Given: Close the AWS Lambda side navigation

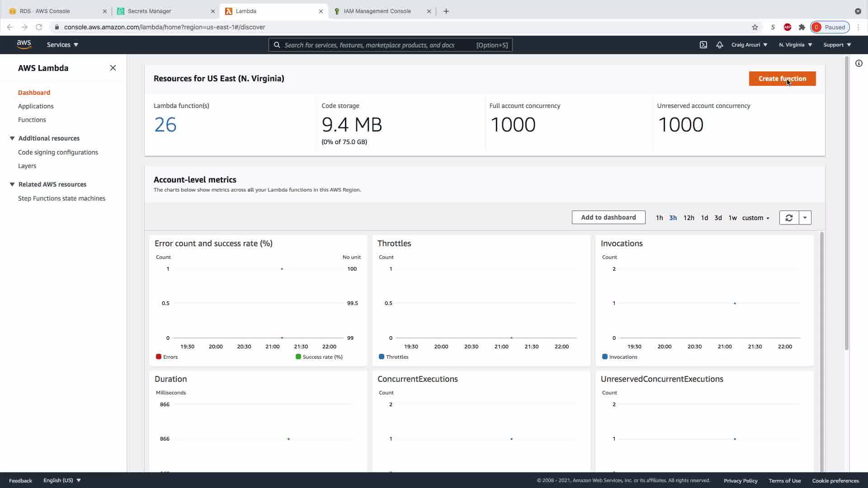Looking at the screenshot, I should pyautogui.click(x=113, y=68).
